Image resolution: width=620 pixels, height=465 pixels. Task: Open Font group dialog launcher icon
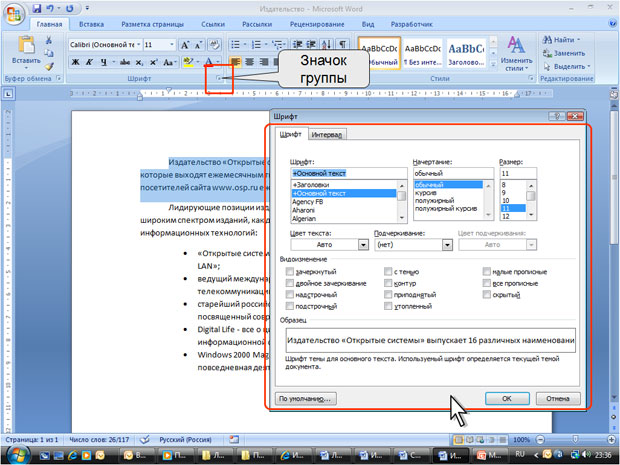pos(218,78)
